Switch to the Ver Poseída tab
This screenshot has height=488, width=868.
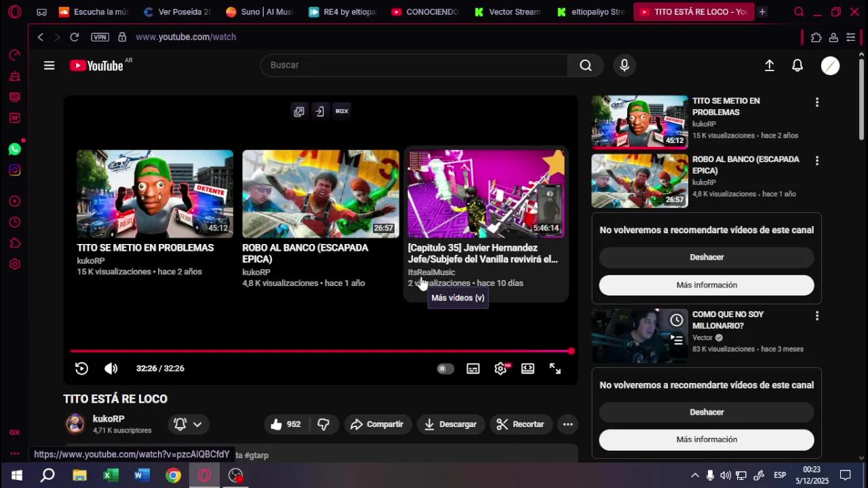click(178, 12)
